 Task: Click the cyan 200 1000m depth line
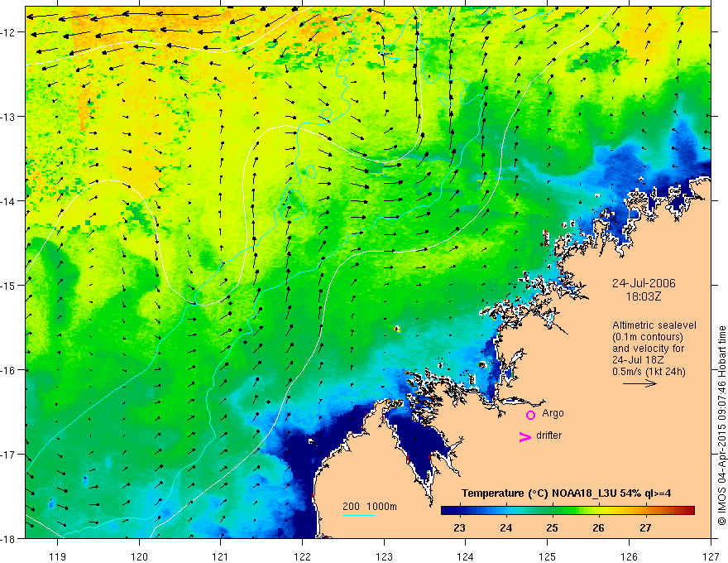point(358,515)
